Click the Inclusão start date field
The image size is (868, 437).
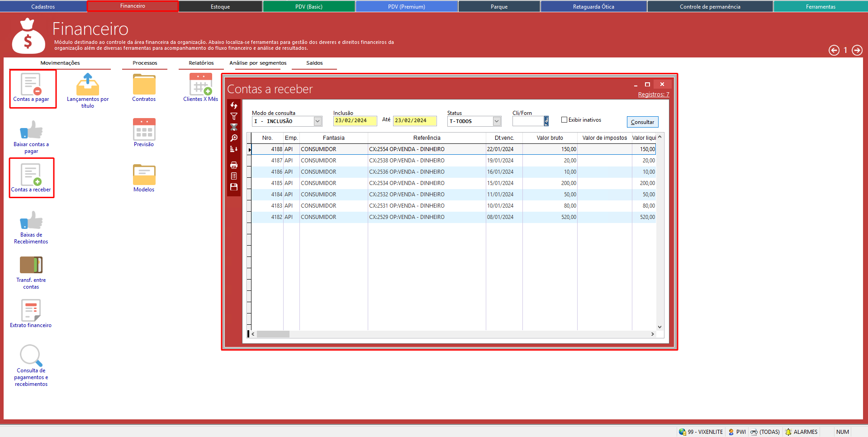355,121
